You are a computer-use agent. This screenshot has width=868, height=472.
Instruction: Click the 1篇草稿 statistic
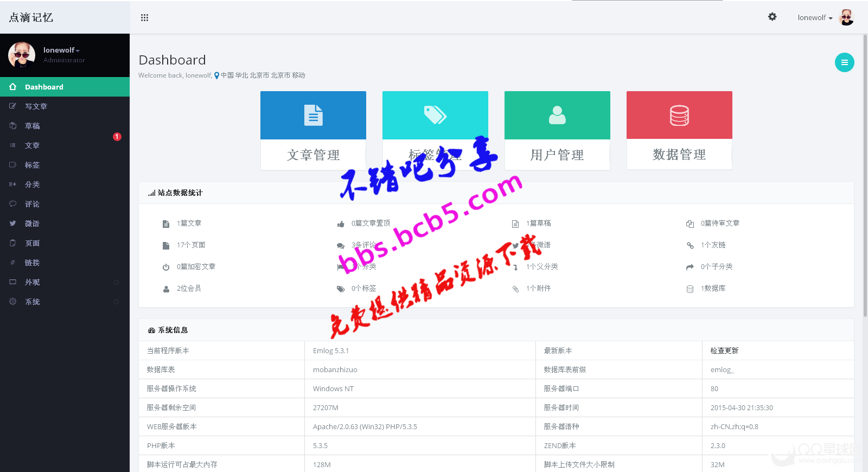coord(538,223)
